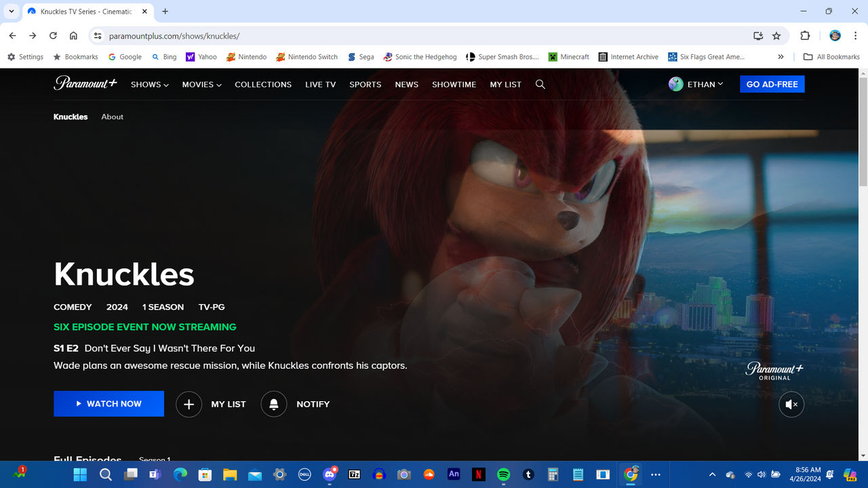Image resolution: width=868 pixels, height=488 pixels.
Task: Open the Sega bookmark
Action: [361, 57]
